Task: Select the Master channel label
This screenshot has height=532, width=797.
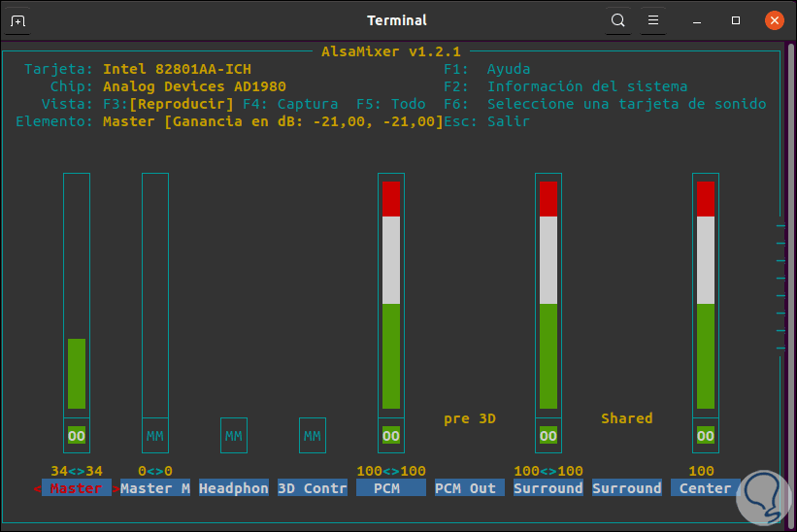Action: coord(77,488)
